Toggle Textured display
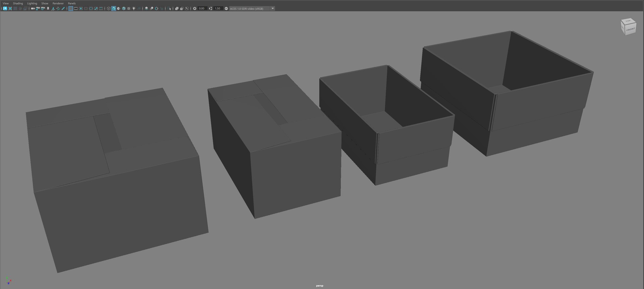The height and width of the screenshot is (289, 644). [128, 8]
